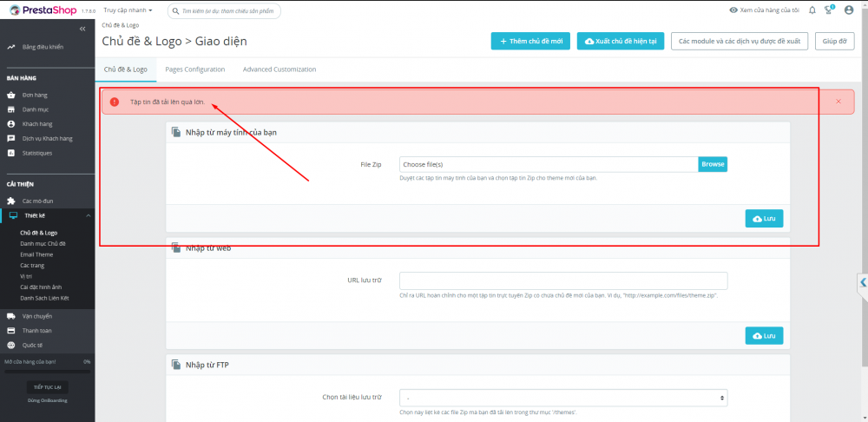
Task: Click Thêm chủ đề mới button
Action: [x=530, y=41]
